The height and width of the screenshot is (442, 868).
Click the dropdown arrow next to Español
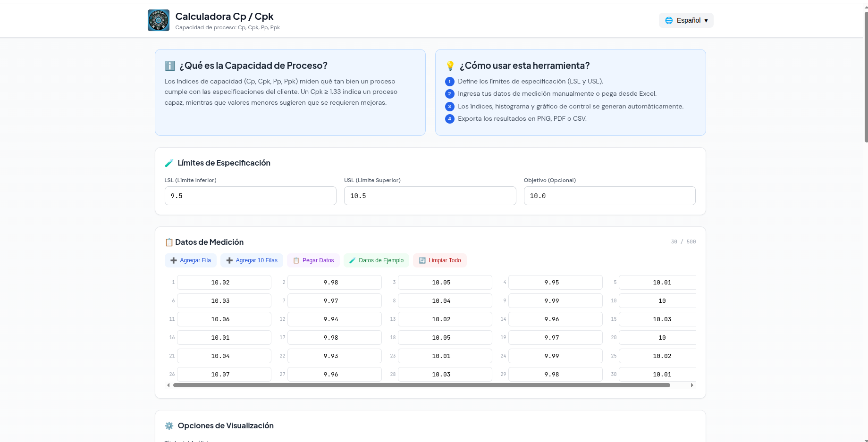[x=706, y=21]
